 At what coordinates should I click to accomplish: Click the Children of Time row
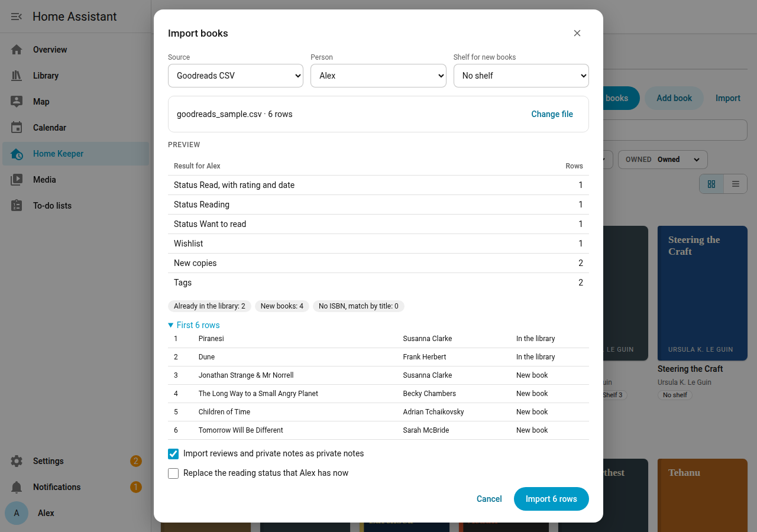[378, 412]
